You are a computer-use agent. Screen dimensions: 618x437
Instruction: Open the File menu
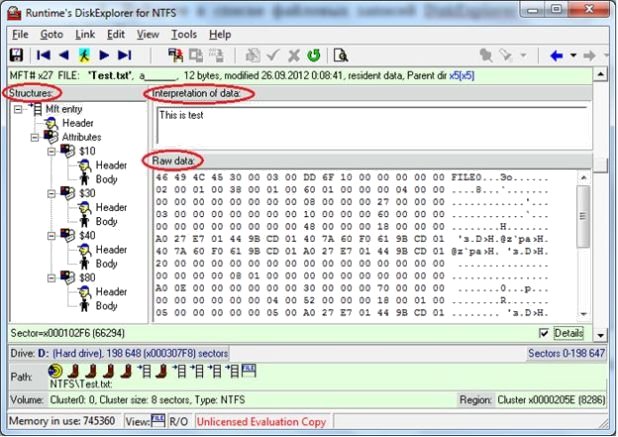click(x=20, y=35)
